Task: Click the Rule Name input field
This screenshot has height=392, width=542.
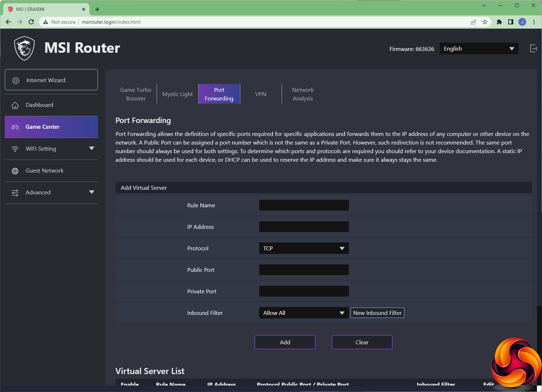Action: 304,205
